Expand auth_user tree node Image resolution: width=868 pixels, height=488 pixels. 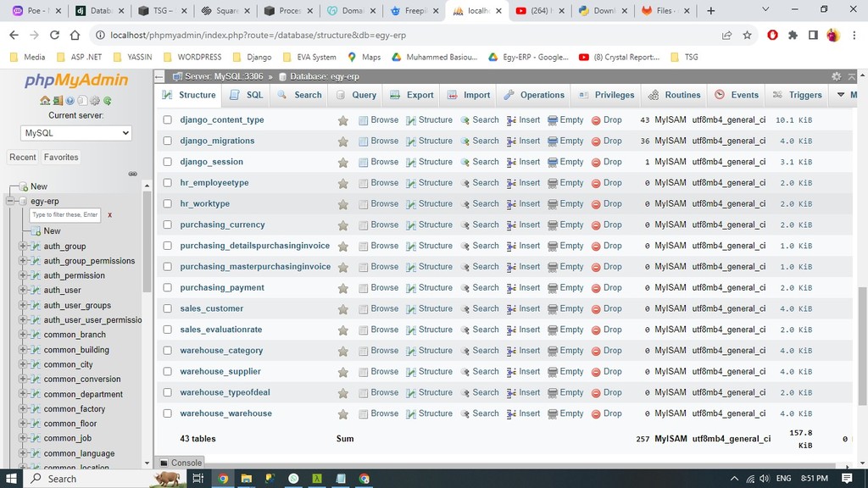pyautogui.click(x=23, y=290)
